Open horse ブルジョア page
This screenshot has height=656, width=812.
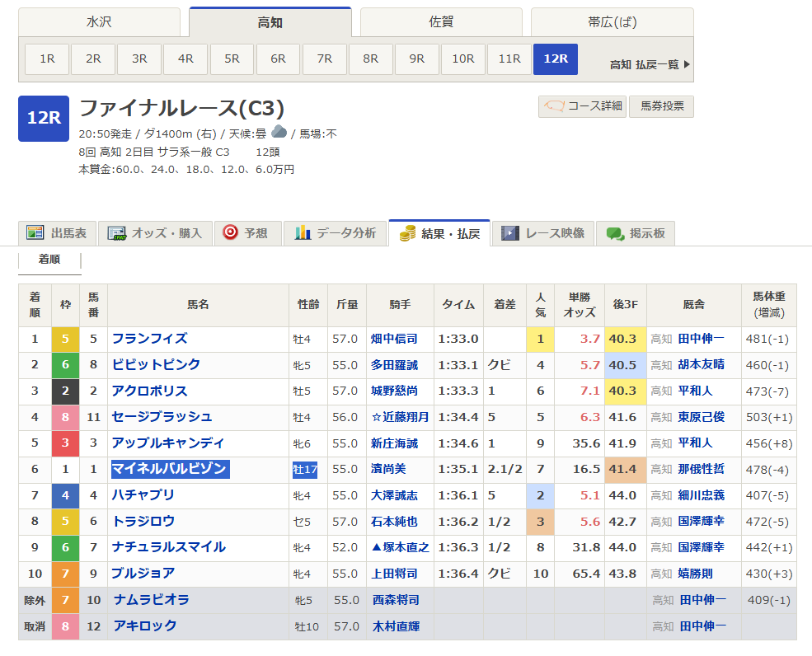tap(143, 574)
